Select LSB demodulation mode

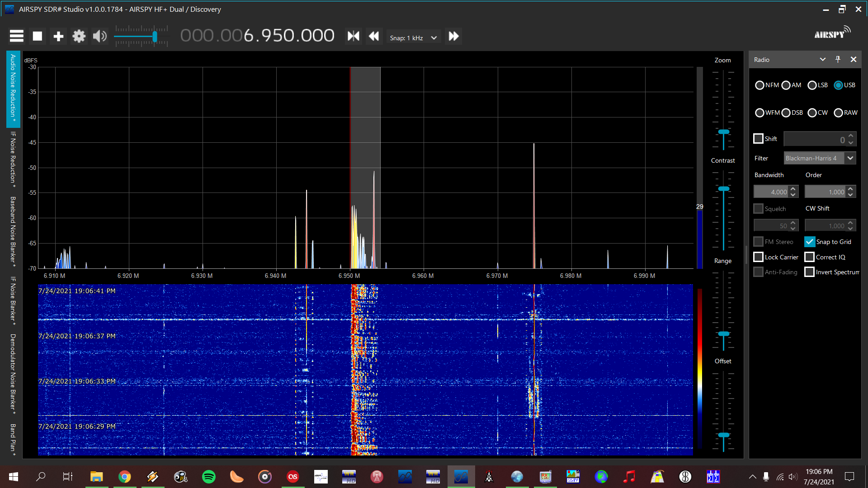click(x=817, y=85)
